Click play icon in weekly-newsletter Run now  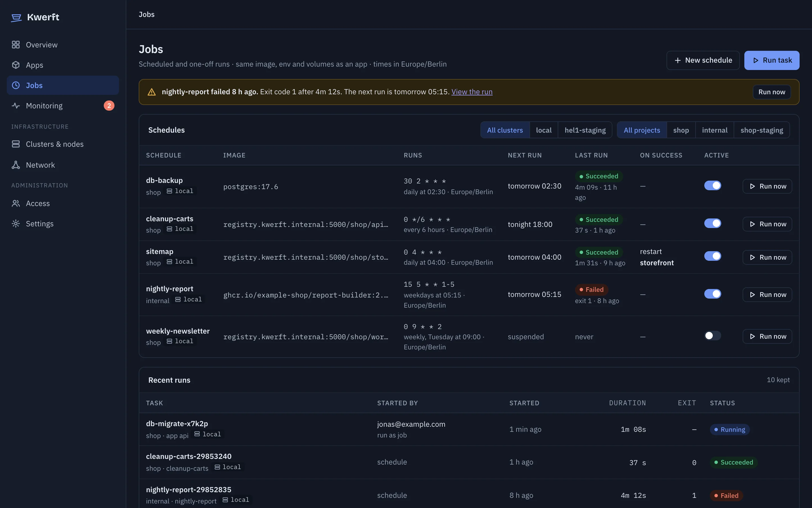point(753,337)
